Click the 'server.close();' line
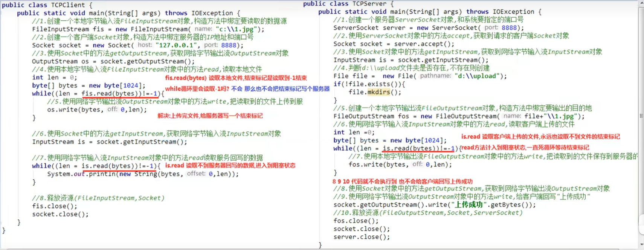Viewport: 644px width, 250px height. point(362,237)
